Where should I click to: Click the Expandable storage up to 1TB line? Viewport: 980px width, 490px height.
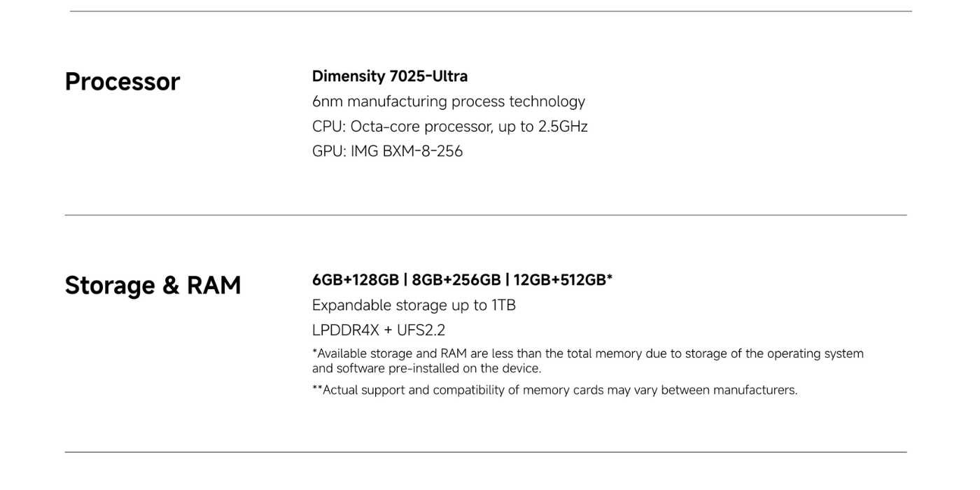414,306
